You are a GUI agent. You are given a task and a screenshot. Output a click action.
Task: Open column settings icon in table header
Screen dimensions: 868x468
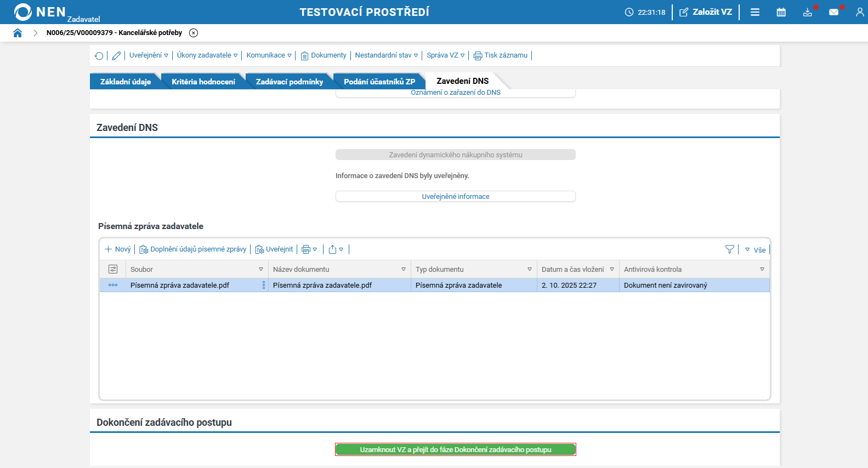click(x=113, y=269)
